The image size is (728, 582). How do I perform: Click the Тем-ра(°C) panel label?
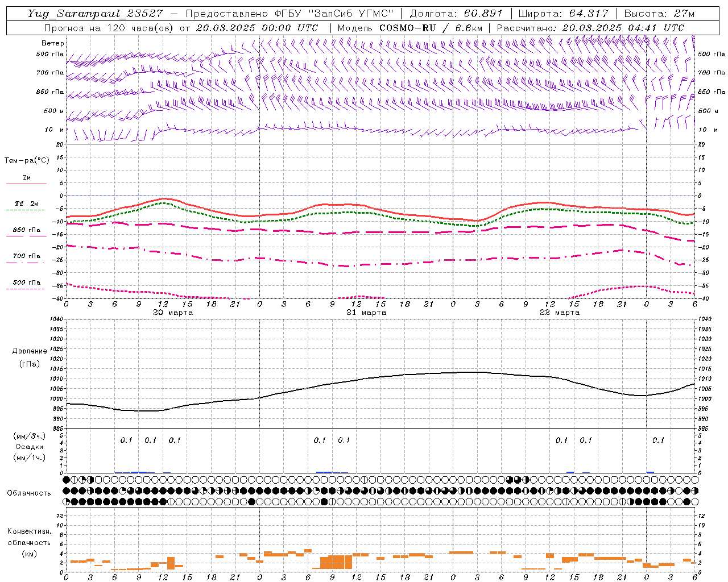click(27, 161)
